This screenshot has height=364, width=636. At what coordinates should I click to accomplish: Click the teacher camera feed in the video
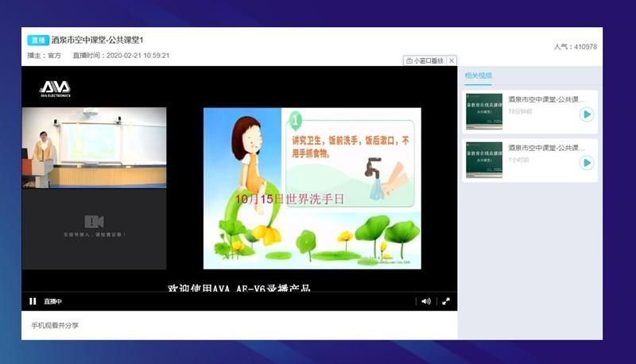pos(94,148)
